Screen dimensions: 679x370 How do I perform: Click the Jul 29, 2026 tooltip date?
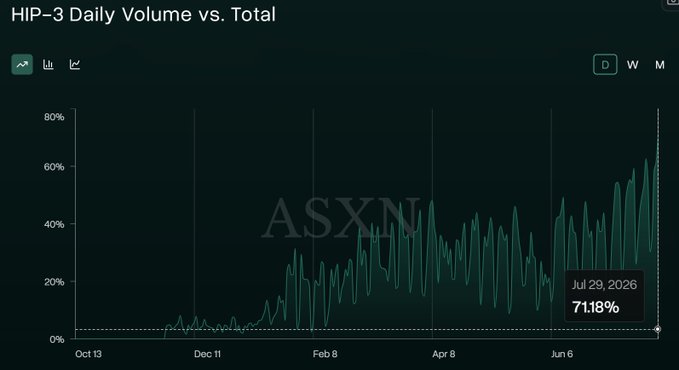[x=604, y=285]
